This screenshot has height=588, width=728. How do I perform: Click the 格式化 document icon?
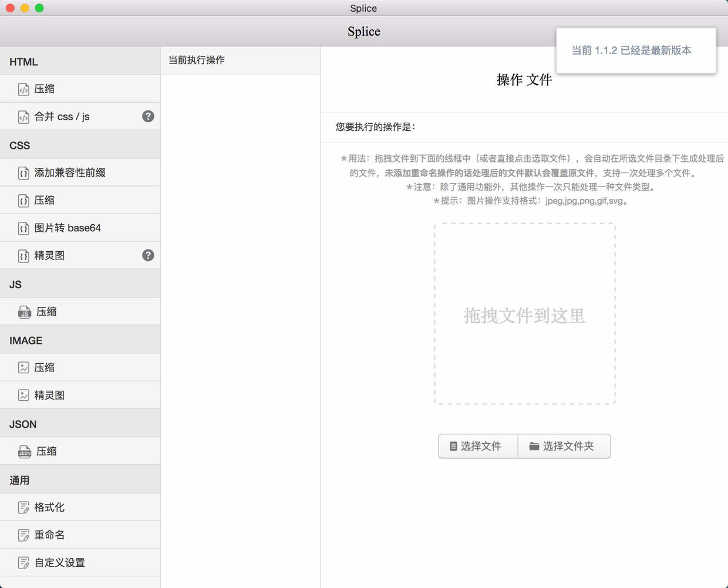pyautogui.click(x=23, y=508)
